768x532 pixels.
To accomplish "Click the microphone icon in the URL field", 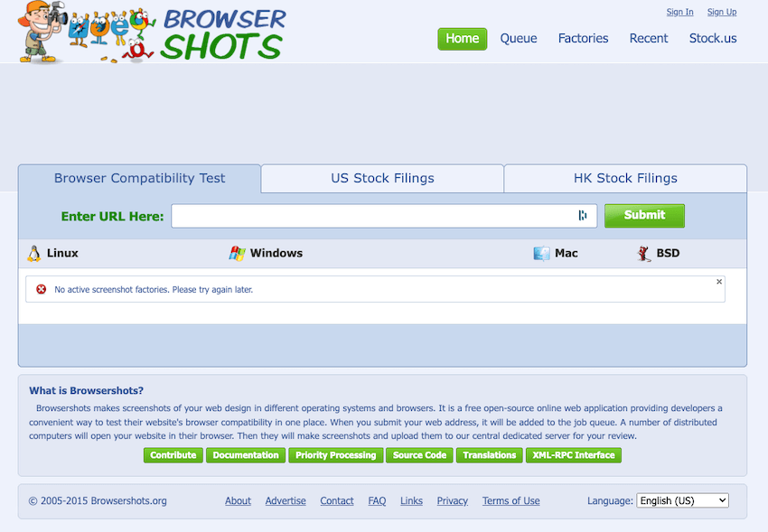I will click(x=583, y=216).
